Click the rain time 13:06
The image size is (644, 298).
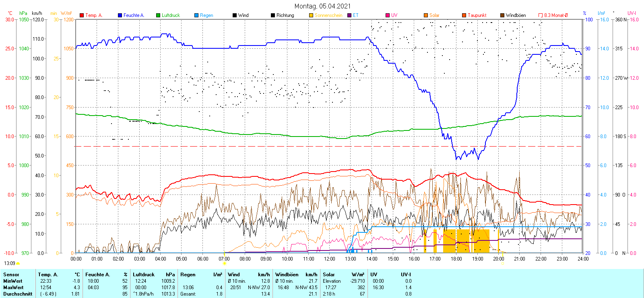188,288
